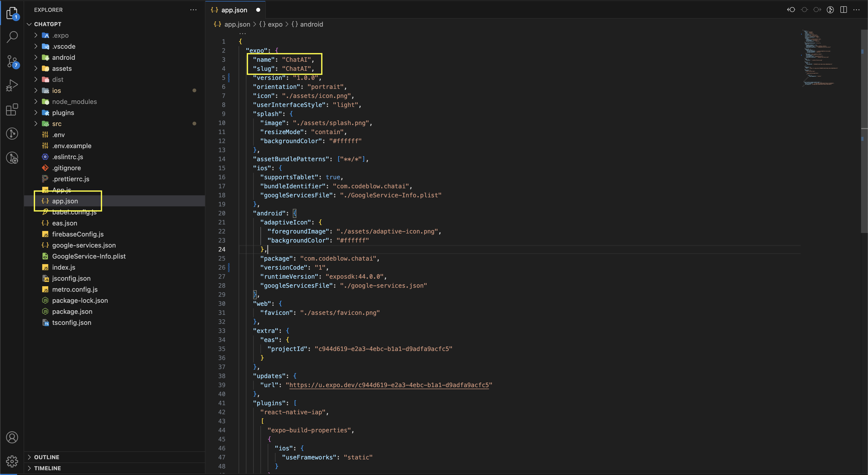This screenshot has height=475, width=868.
Task: Open the Extensions view
Action: point(12,109)
